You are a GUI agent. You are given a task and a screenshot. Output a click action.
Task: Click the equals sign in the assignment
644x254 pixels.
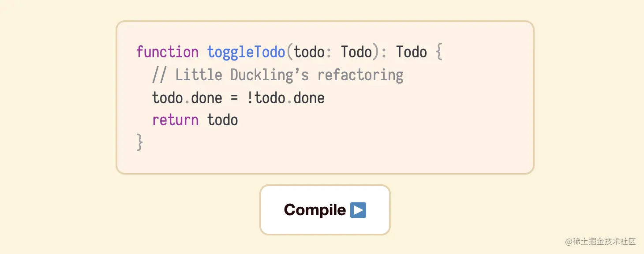pyautogui.click(x=234, y=97)
